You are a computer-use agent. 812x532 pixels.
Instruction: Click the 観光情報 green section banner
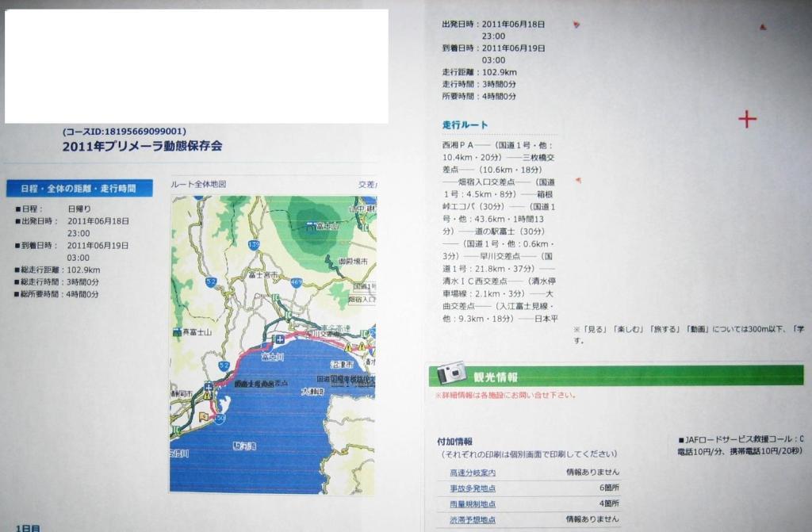pyautogui.click(x=615, y=376)
